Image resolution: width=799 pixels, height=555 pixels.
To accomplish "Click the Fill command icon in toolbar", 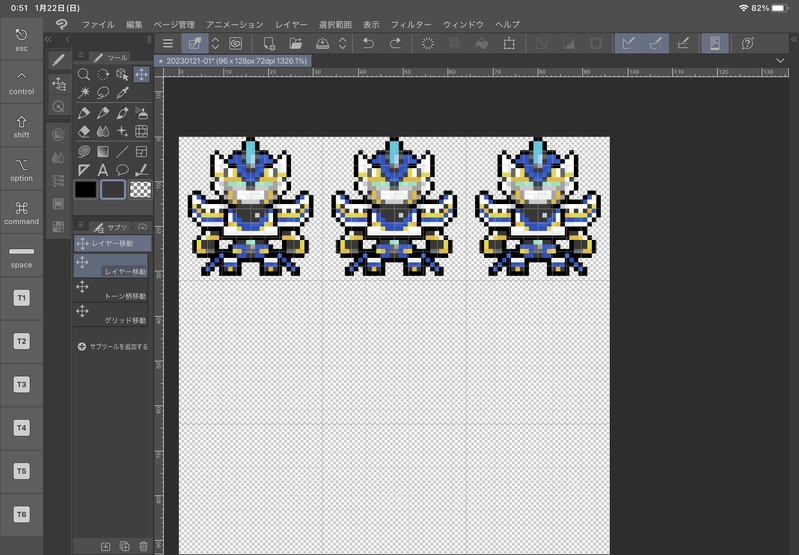I will pyautogui.click(x=482, y=44).
